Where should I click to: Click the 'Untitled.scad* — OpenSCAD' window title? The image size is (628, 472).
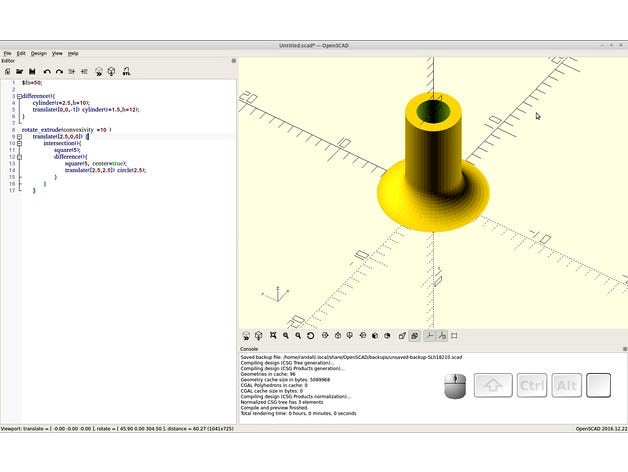(x=314, y=46)
